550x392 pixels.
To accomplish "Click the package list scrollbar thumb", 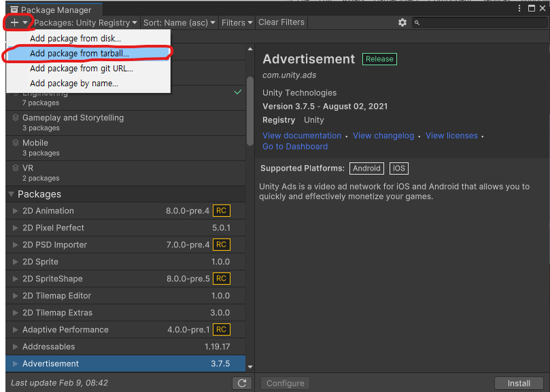I will click(250, 111).
